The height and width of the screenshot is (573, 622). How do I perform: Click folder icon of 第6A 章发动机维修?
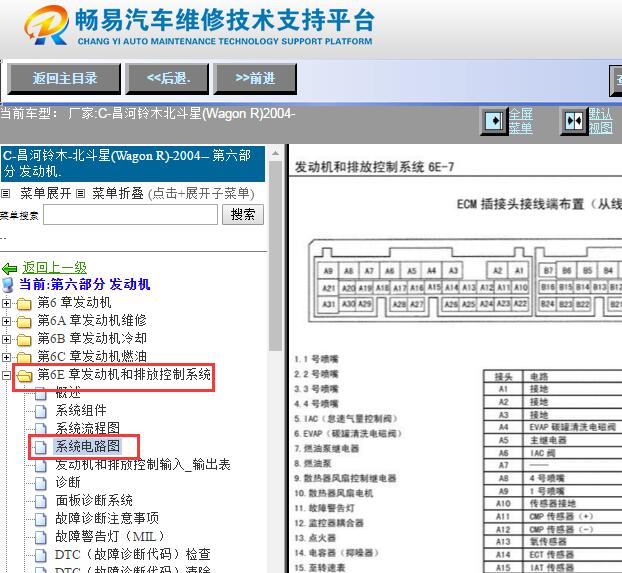tap(24, 321)
